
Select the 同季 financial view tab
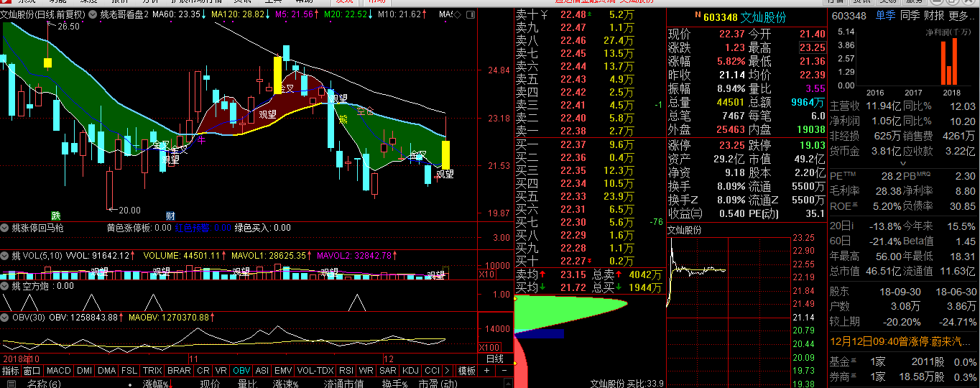pyautogui.click(x=910, y=16)
